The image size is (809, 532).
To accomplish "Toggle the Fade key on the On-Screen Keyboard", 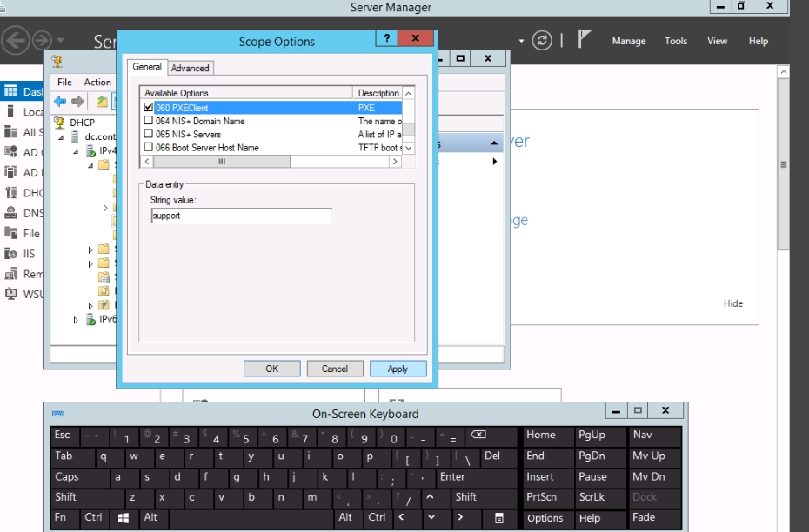I will tap(655, 518).
